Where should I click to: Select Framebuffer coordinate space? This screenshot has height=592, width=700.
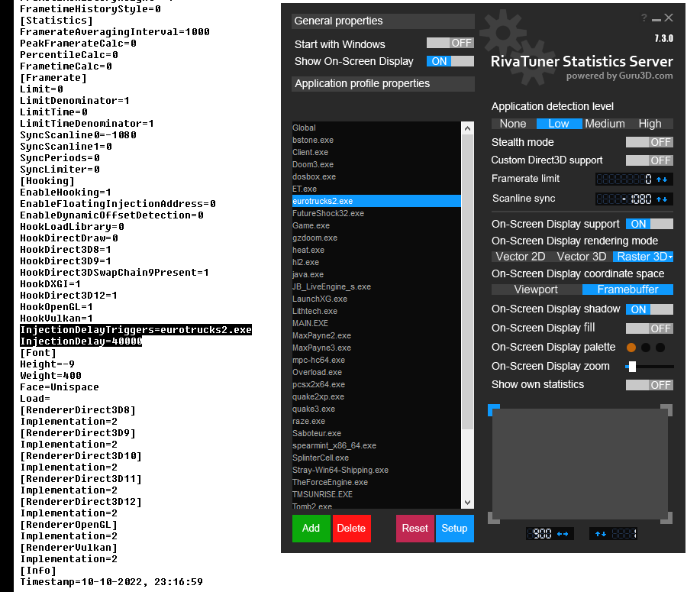[x=627, y=290]
